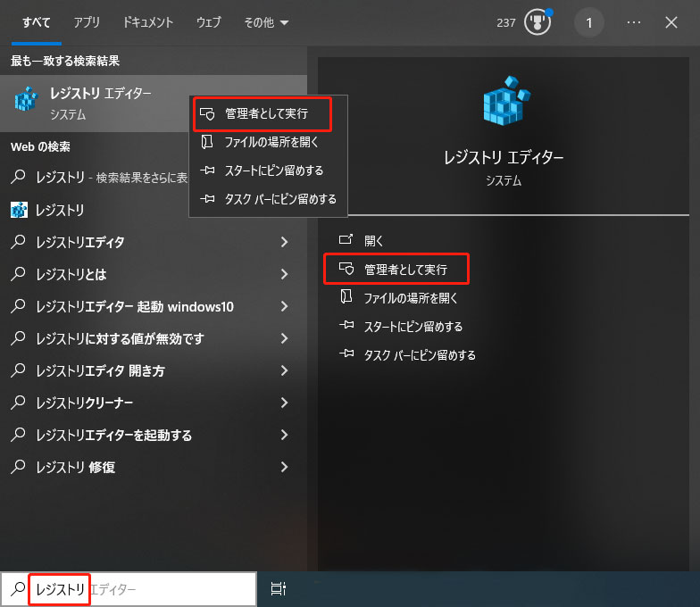Open the three-dots options menu

pos(634,22)
